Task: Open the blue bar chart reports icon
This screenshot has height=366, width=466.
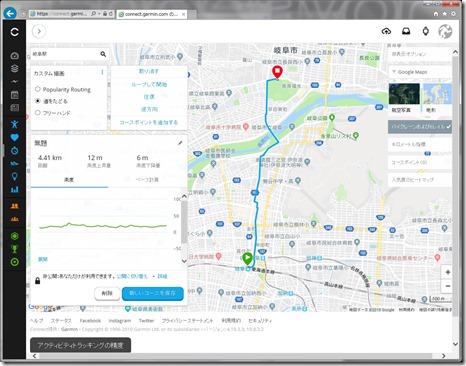Action: tap(14, 189)
